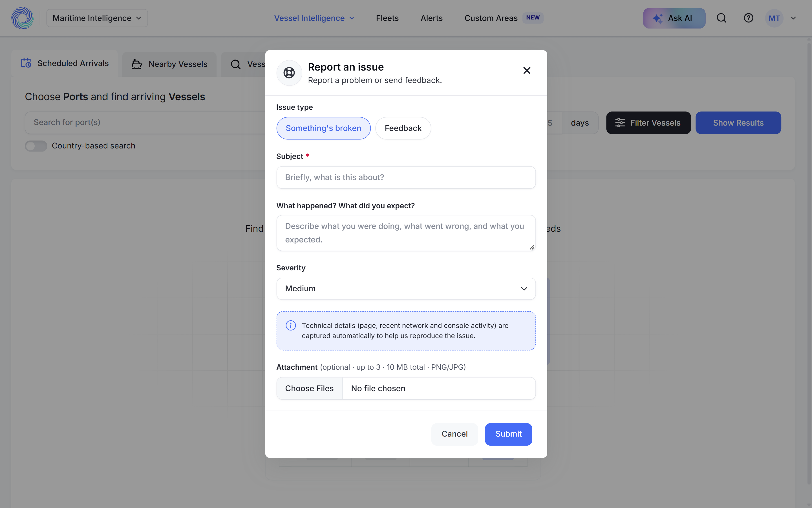
Task: Click the app logo swirl icon
Action: [23, 18]
